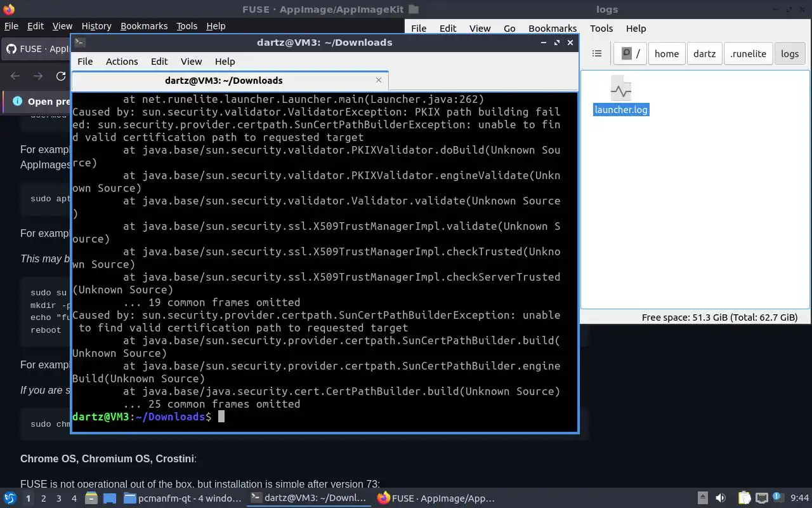Image resolution: width=812 pixels, height=508 pixels.
Task: Open File menu in the logs file manager
Action: pyautogui.click(x=419, y=28)
